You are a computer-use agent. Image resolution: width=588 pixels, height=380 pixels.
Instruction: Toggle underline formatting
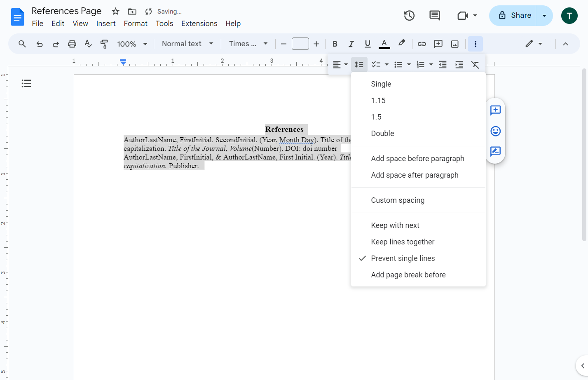[368, 44]
